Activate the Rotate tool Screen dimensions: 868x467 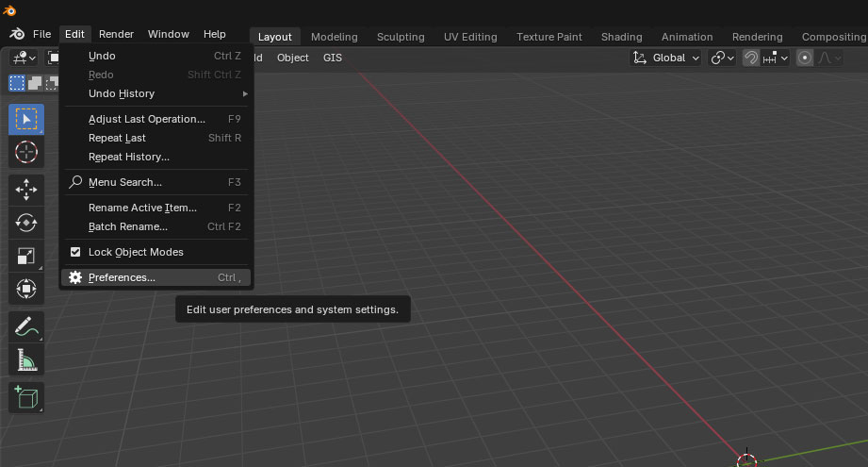(26, 223)
